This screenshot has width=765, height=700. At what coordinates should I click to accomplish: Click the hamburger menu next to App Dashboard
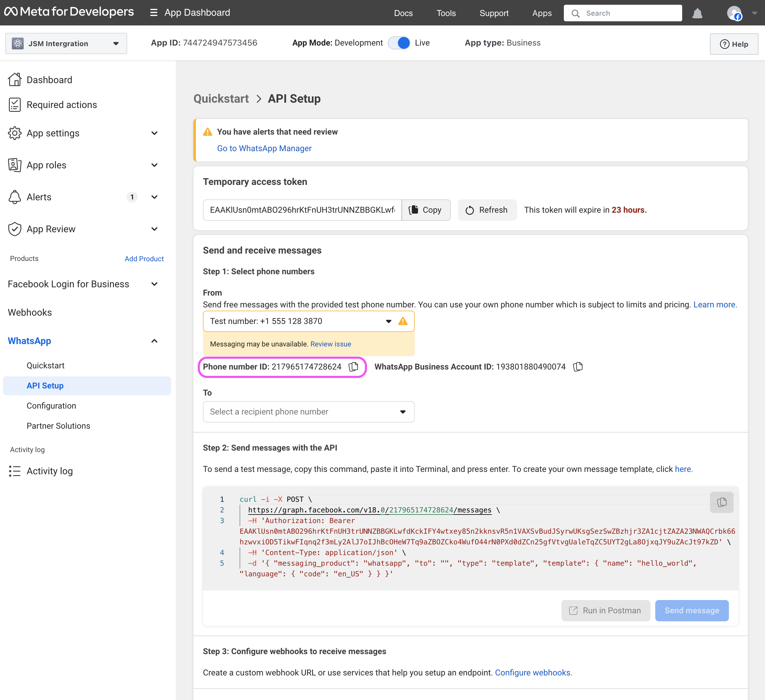[154, 13]
